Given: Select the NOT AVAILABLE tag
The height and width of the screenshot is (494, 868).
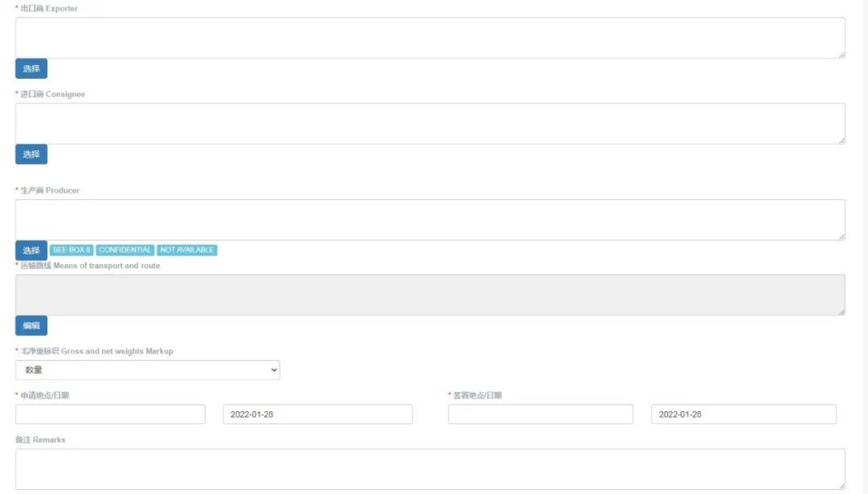Looking at the screenshot, I should (x=187, y=250).
